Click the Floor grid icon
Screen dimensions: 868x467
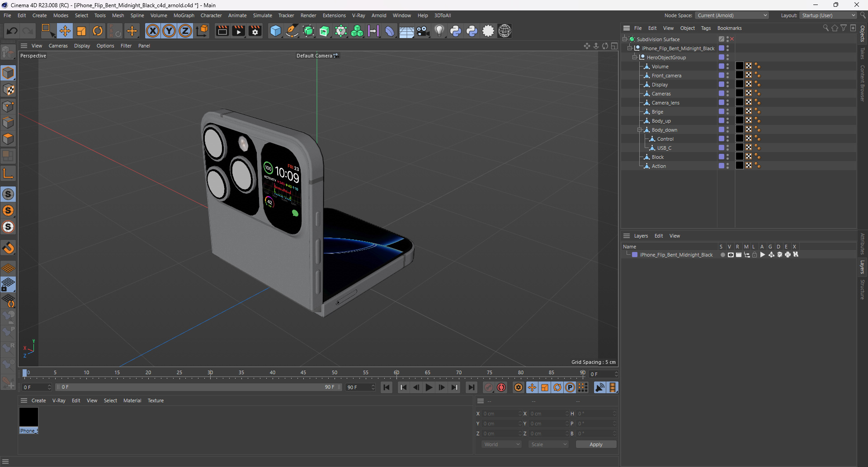coord(406,31)
